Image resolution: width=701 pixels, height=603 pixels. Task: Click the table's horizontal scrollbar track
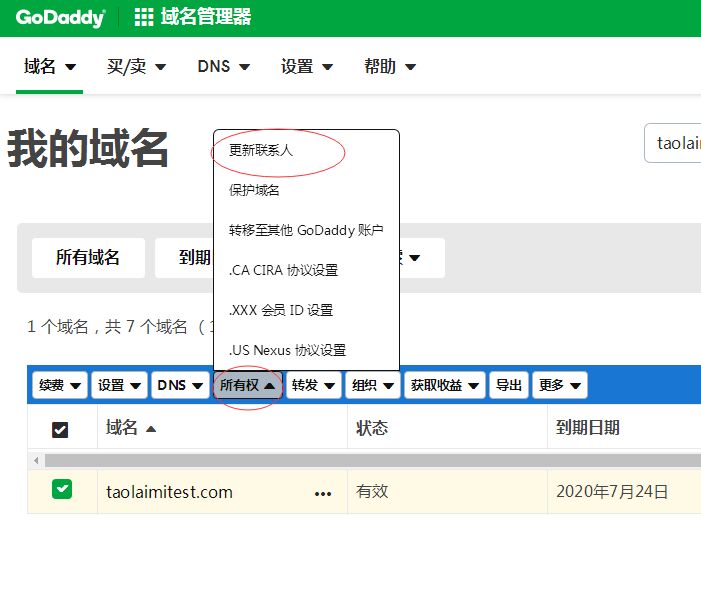(372, 460)
